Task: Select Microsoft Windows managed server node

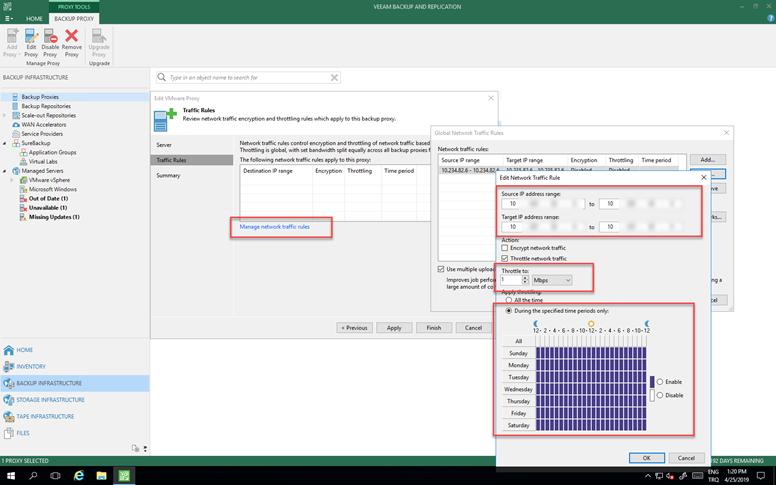Action: [x=52, y=189]
